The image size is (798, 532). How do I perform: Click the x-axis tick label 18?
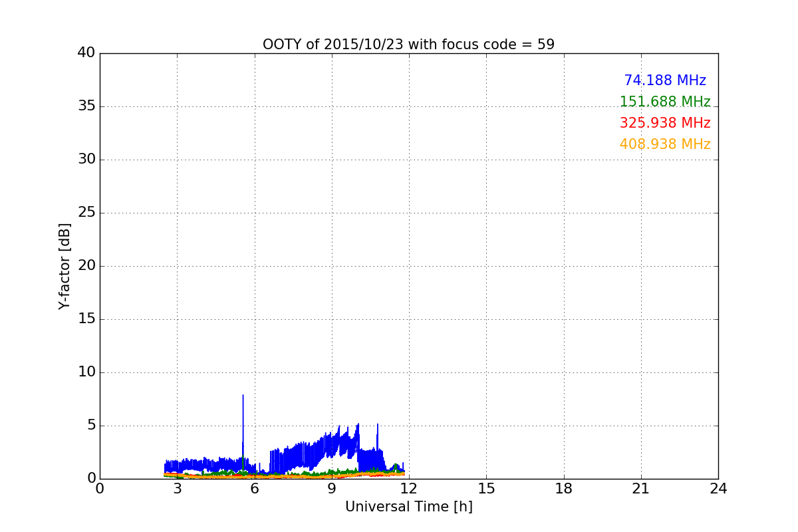pos(564,489)
